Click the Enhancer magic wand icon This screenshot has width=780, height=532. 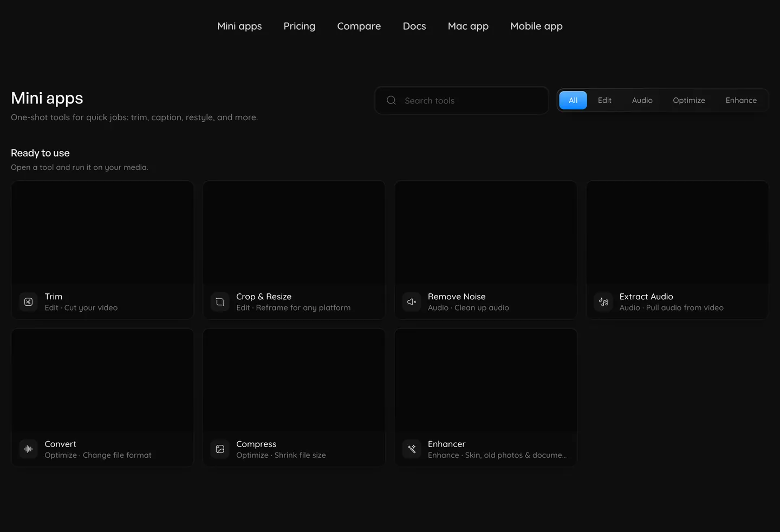tap(412, 449)
